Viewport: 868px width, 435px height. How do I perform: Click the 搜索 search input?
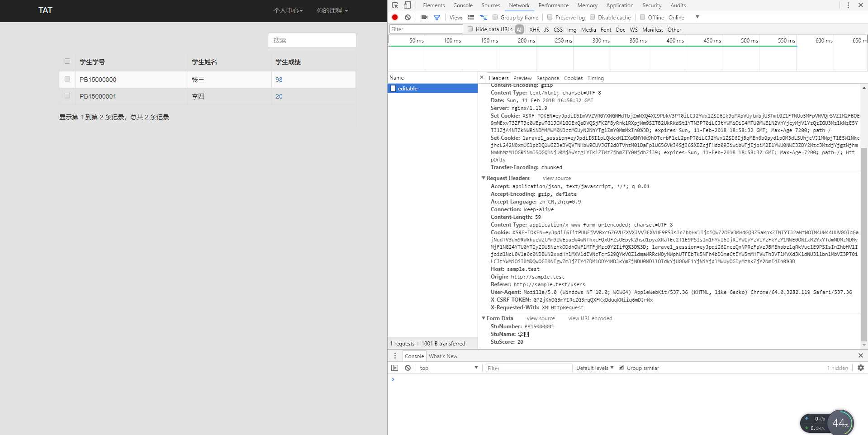[x=312, y=40]
